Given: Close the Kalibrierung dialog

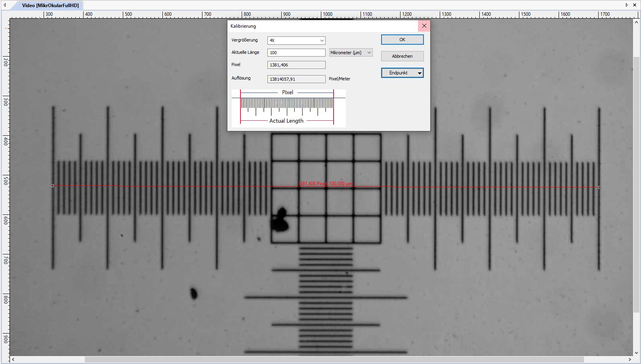Looking at the screenshot, I should pyautogui.click(x=424, y=26).
